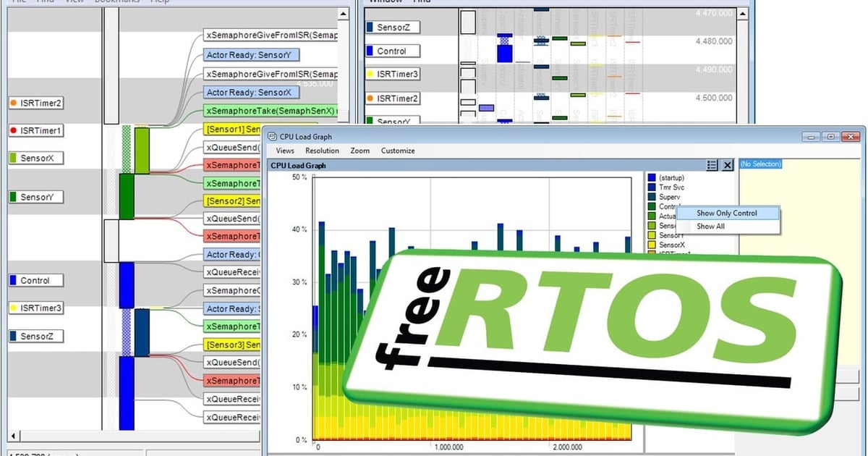868x456 pixels.
Task: Open the Resolution dropdown menu
Action: pos(322,151)
